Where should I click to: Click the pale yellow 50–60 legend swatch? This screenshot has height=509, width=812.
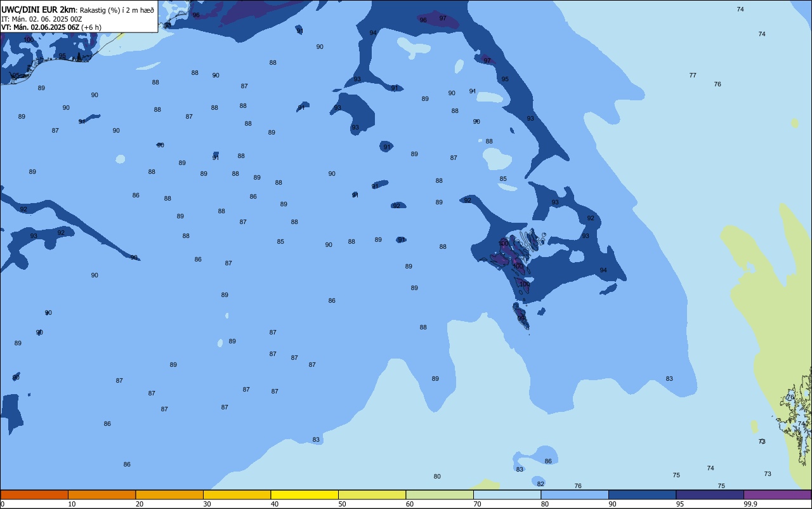click(372, 494)
